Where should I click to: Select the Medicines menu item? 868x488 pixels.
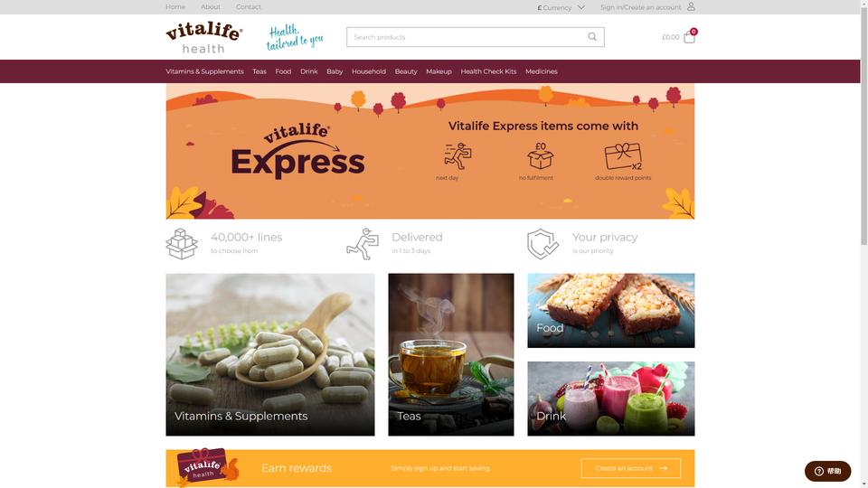[542, 71]
